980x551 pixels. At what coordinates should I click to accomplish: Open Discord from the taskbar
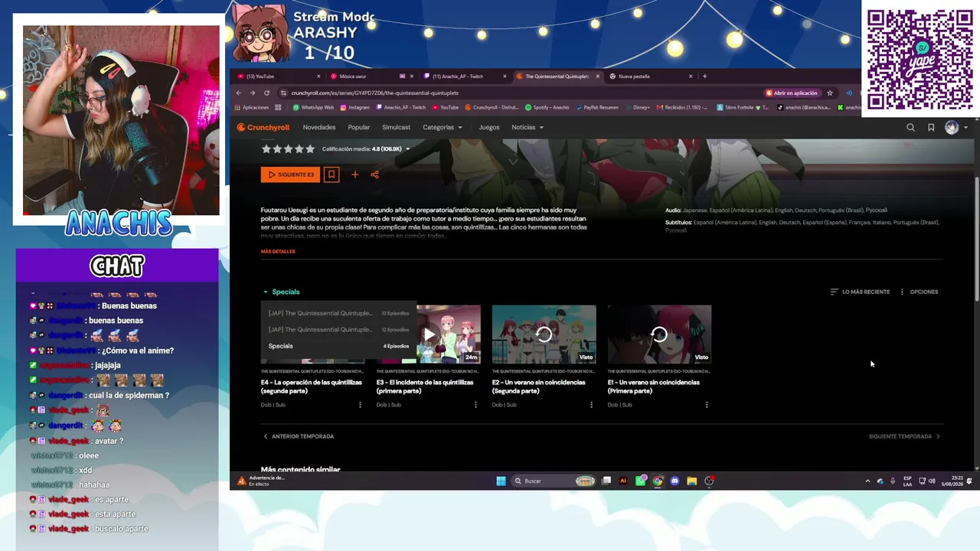[x=675, y=481]
